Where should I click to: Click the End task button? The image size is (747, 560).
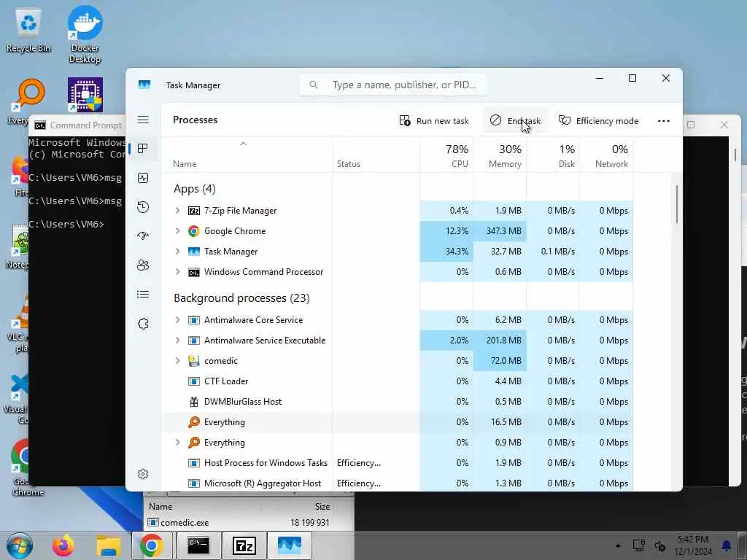click(515, 121)
